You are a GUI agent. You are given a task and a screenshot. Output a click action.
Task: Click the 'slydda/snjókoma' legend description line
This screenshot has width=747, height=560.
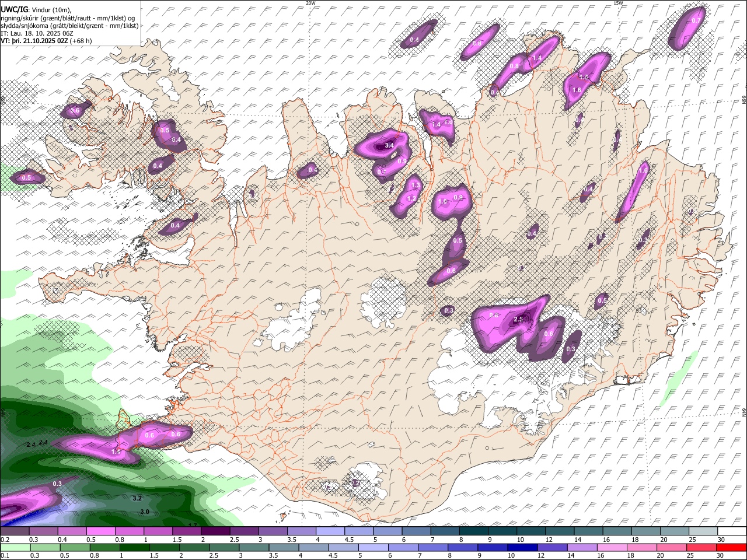[x=69, y=26]
